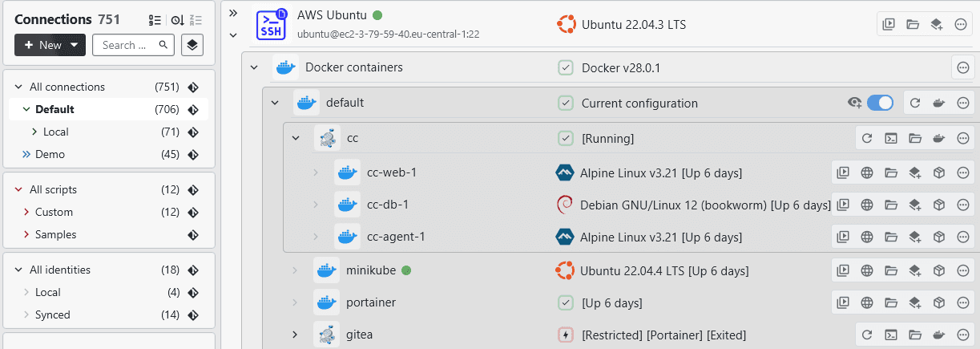
Task: Open the cc-agent-1 container entry
Action: coord(396,237)
